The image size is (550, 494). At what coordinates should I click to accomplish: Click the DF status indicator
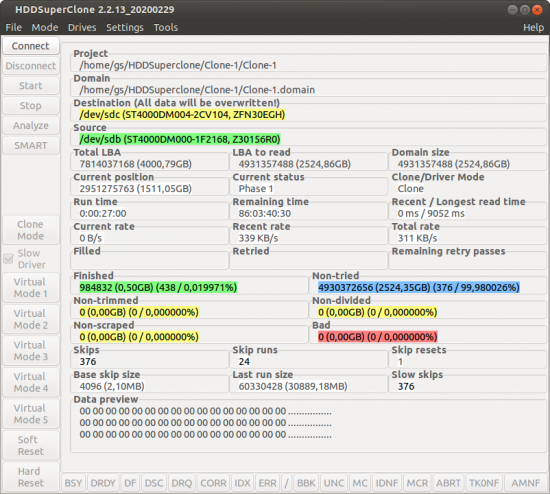130,483
